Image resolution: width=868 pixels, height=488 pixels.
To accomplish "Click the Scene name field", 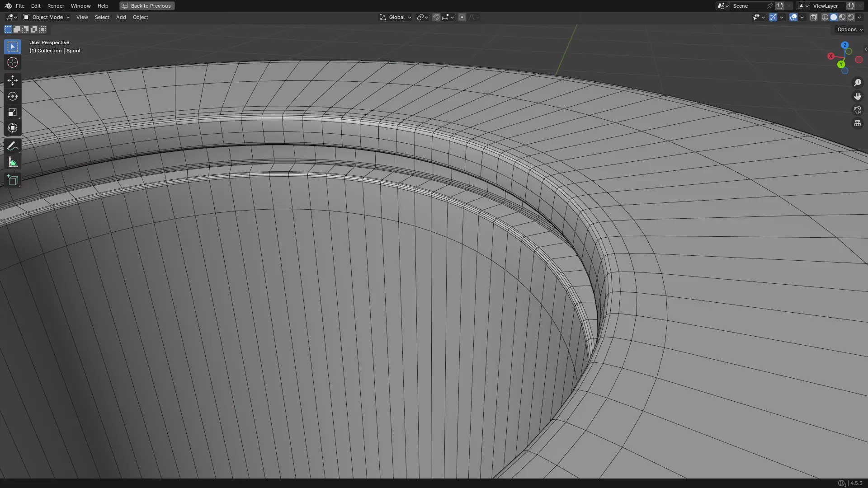I will click(748, 6).
